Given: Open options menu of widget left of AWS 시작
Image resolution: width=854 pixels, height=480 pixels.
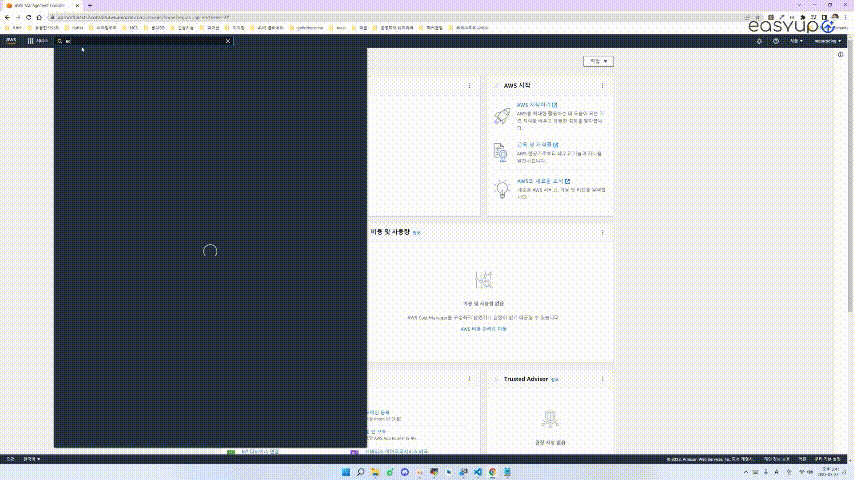Looking at the screenshot, I should [x=469, y=86].
